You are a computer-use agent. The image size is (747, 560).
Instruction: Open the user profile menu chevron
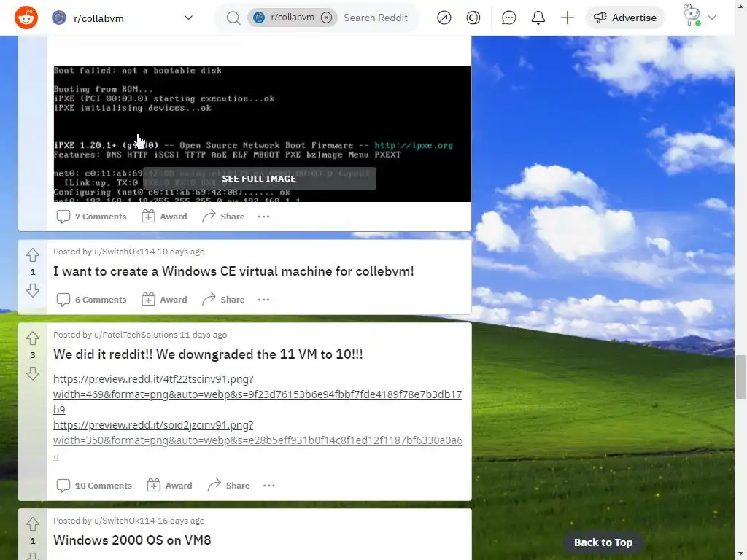coord(712,17)
